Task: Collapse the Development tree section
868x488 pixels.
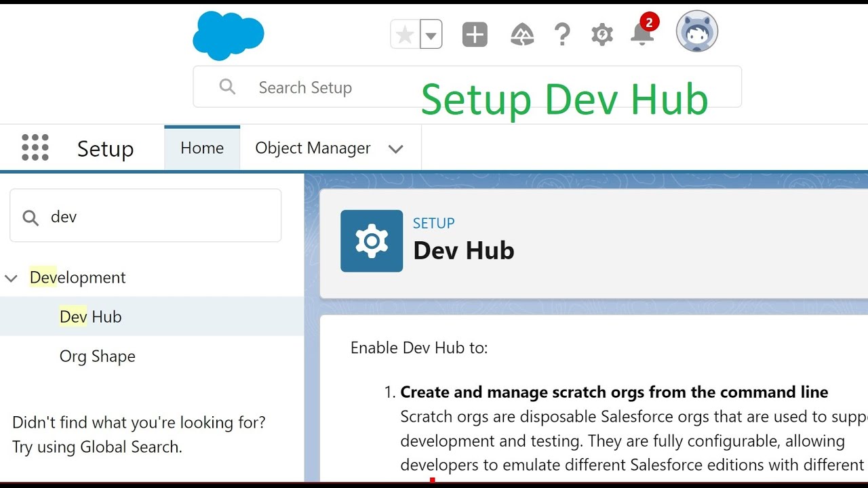Action: [12, 278]
